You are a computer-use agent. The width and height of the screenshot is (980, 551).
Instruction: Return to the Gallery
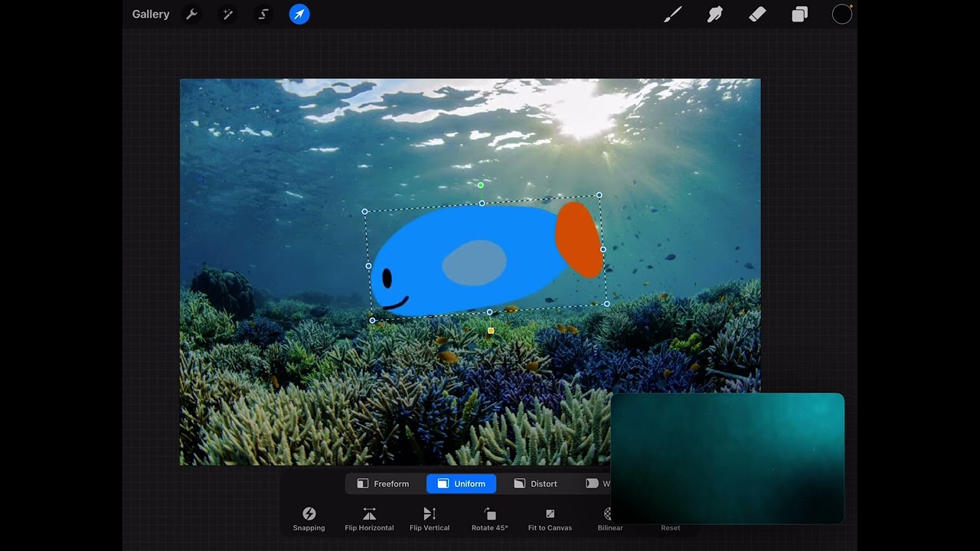[x=151, y=15]
